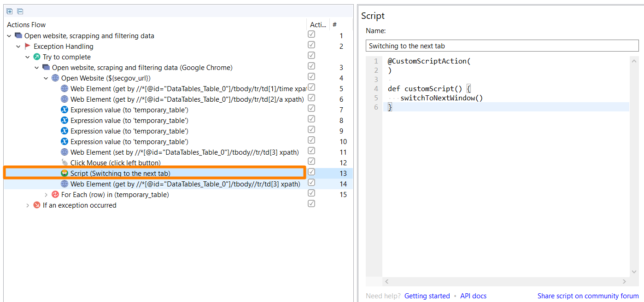
Task: Open the API docs link
Action: pos(473,296)
